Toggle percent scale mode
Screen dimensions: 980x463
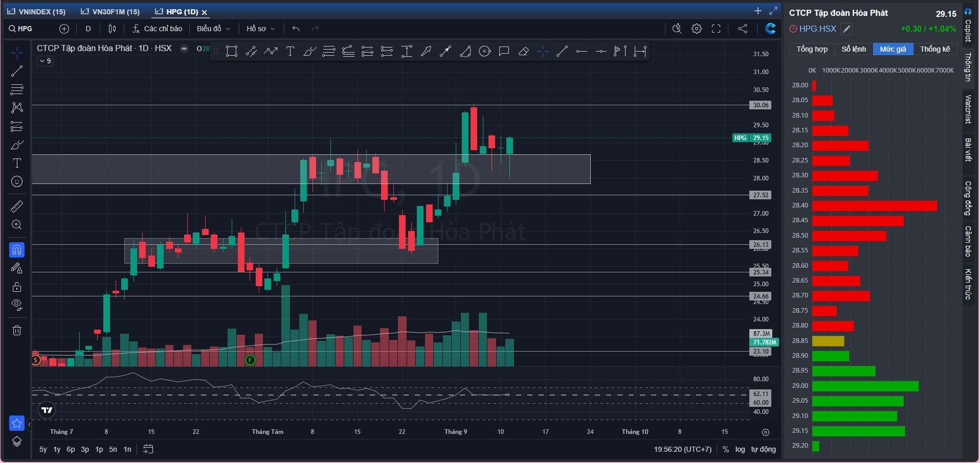[726, 449]
